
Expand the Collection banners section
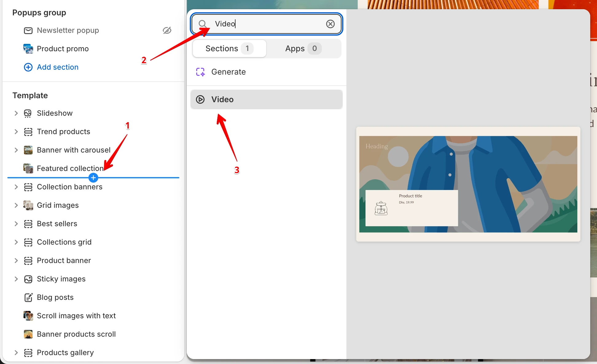(16, 187)
